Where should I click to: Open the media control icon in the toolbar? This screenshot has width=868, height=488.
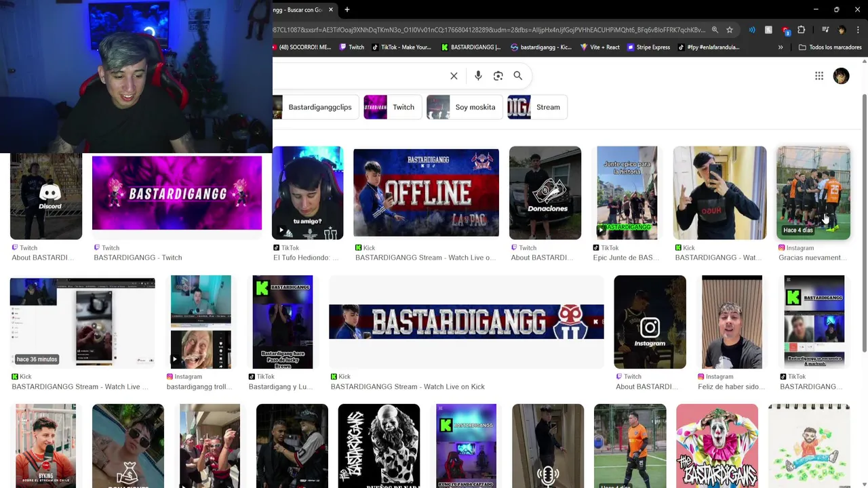coord(825,30)
